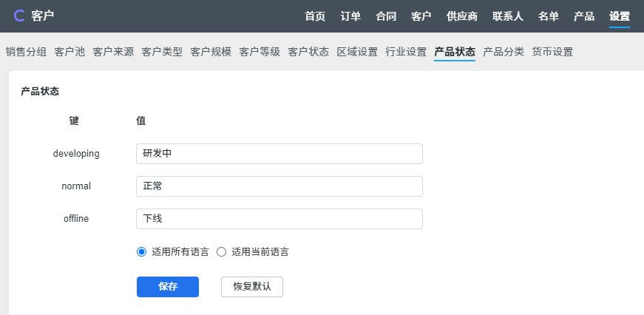Click the 设置 navigation item
The width and height of the screenshot is (644, 315).
pos(620,16)
